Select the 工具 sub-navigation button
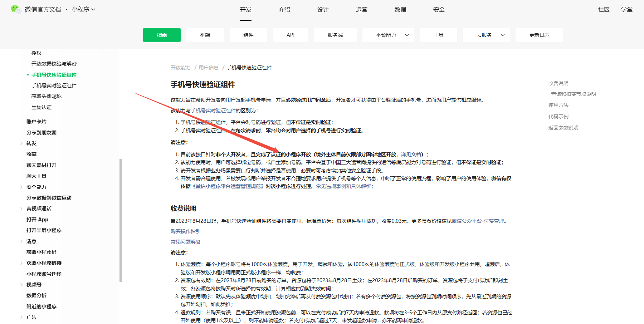644x324 pixels. (x=438, y=35)
